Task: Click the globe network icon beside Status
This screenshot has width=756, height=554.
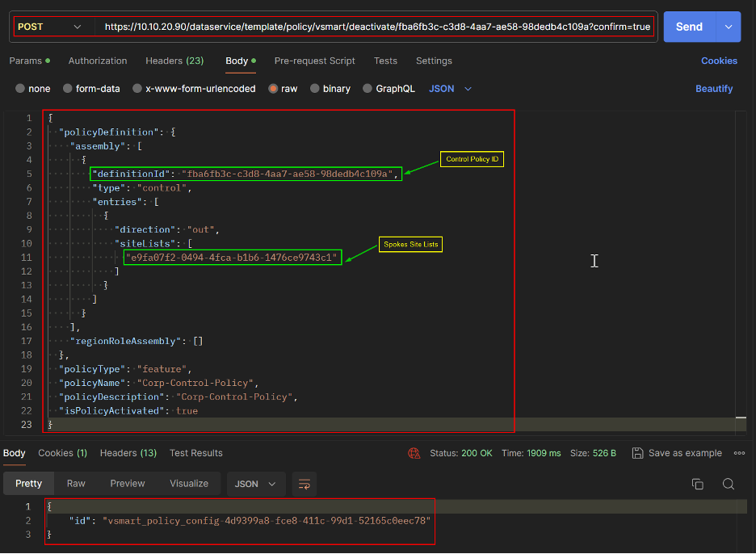Action: pyautogui.click(x=414, y=453)
